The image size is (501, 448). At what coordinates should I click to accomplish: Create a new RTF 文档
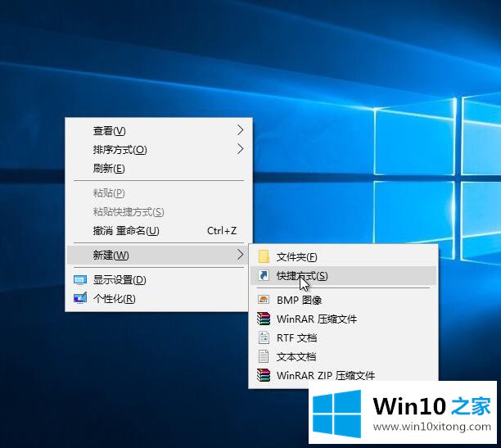click(x=344, y=337)
